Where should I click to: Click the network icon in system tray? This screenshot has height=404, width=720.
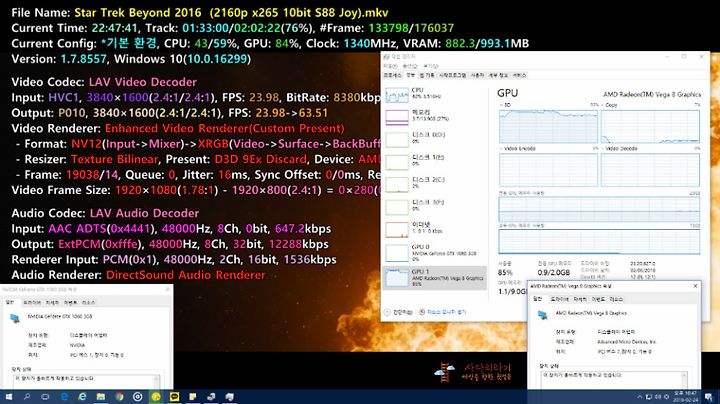tap(649, 397)
